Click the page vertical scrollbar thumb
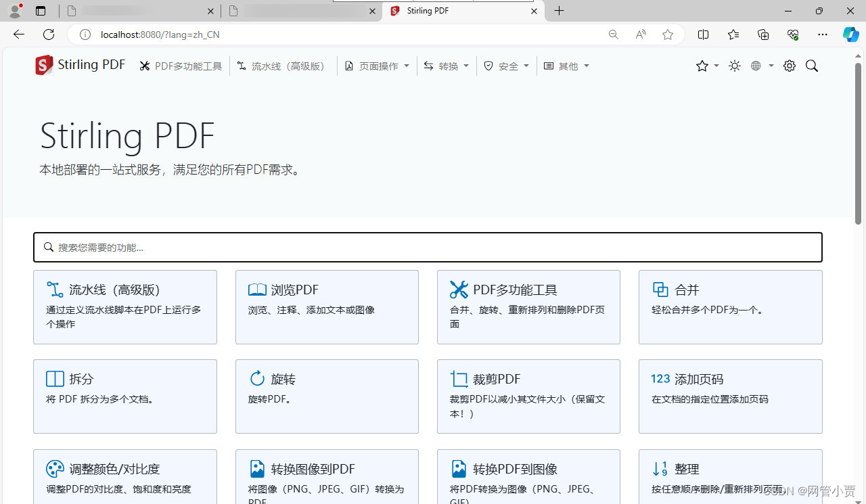This screenshot has width=866, height=504. point(859,143)
